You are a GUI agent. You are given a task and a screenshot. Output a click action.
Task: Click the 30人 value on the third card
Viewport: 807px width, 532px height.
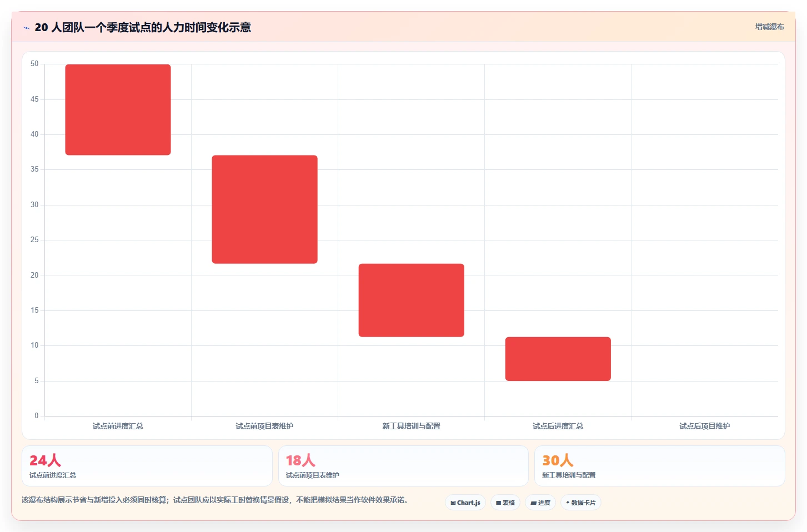(558, 460)
